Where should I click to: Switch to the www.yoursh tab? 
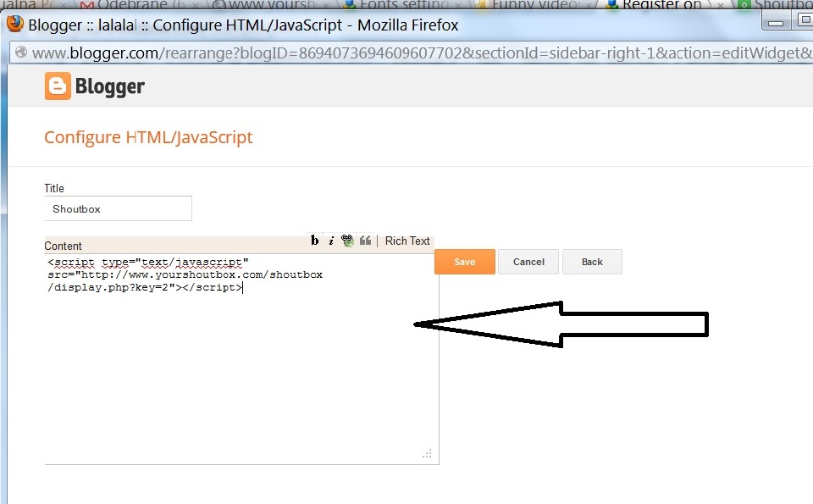[x=271, y=4]
